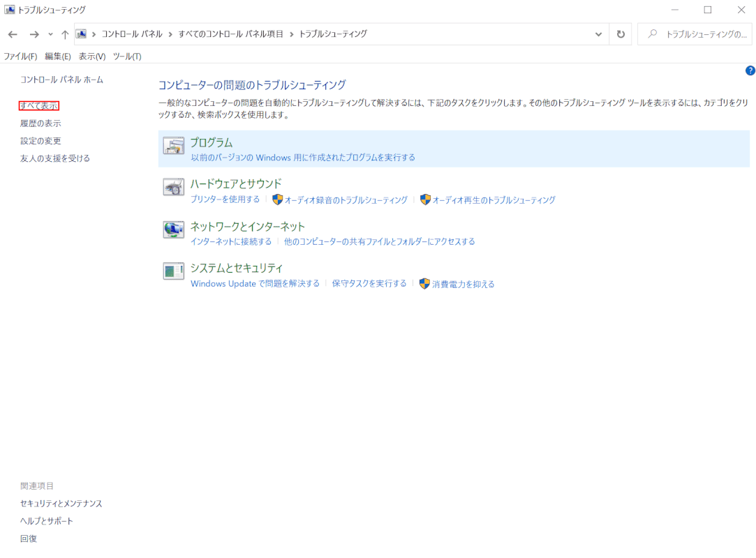Click the search magnifier icon
The height and width of the screenshot is (558, 756).
(x=653, y=33)
